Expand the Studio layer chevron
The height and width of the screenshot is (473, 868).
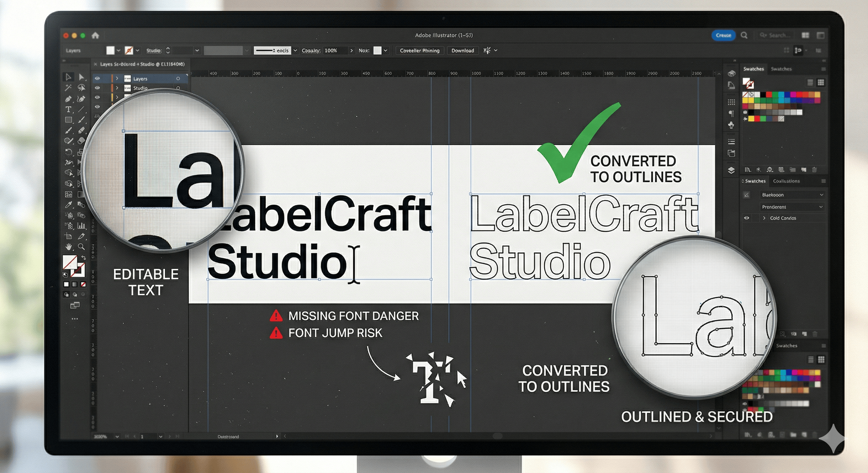click(x=117, y=88)
